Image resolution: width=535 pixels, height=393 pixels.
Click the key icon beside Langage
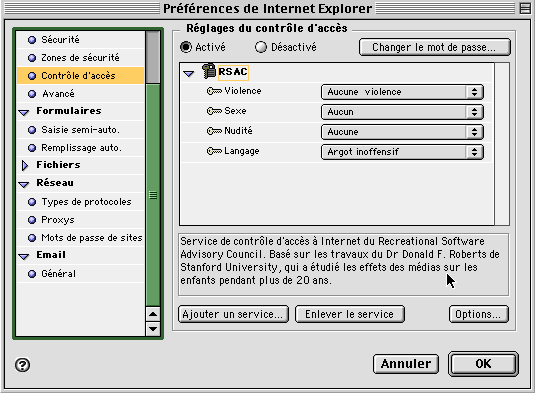pos(214,151)
